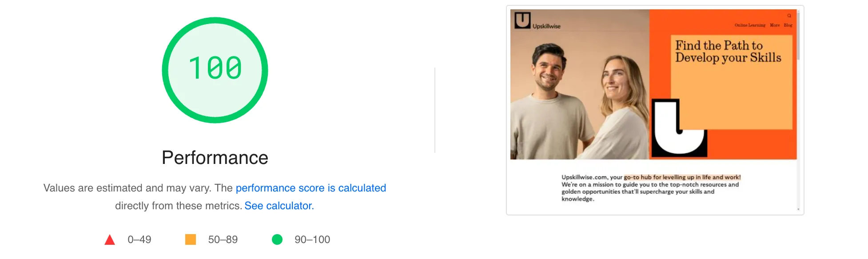Open the More menu in the thumbnail
This screenshot has width=868, height=259.
[775, 25]
